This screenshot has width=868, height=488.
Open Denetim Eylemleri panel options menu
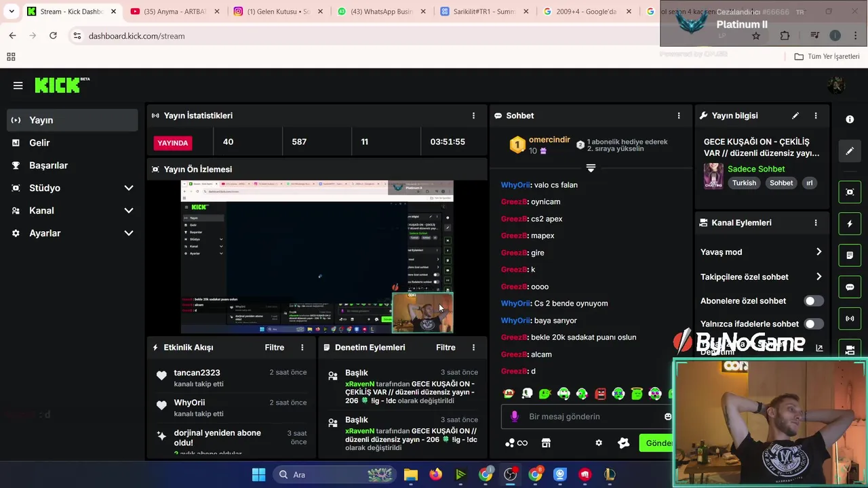[x=473, y=347]
